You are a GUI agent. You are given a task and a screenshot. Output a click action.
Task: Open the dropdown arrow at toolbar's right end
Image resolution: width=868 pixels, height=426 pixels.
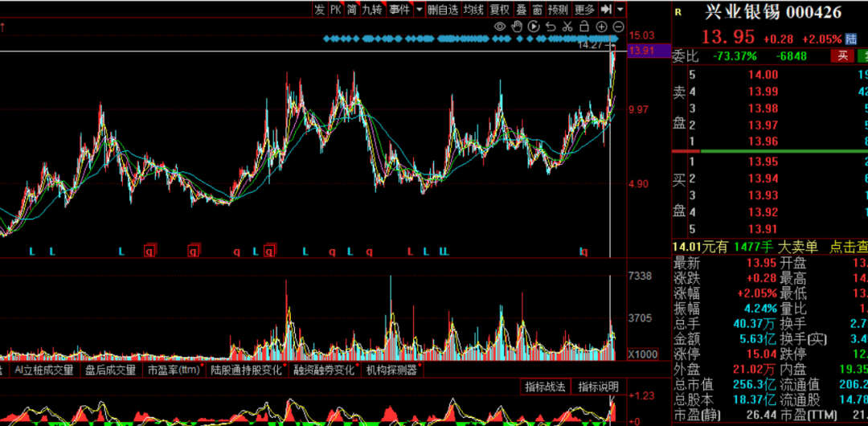620,9
